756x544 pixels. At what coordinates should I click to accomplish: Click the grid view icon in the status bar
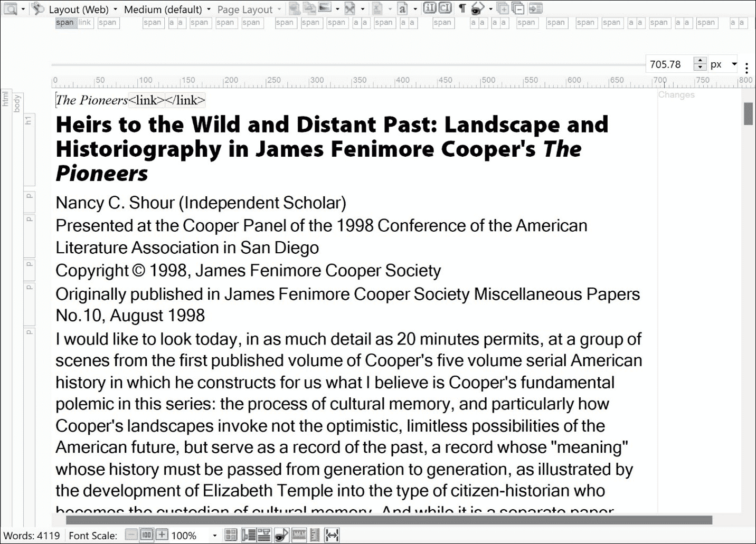[231, 535]
